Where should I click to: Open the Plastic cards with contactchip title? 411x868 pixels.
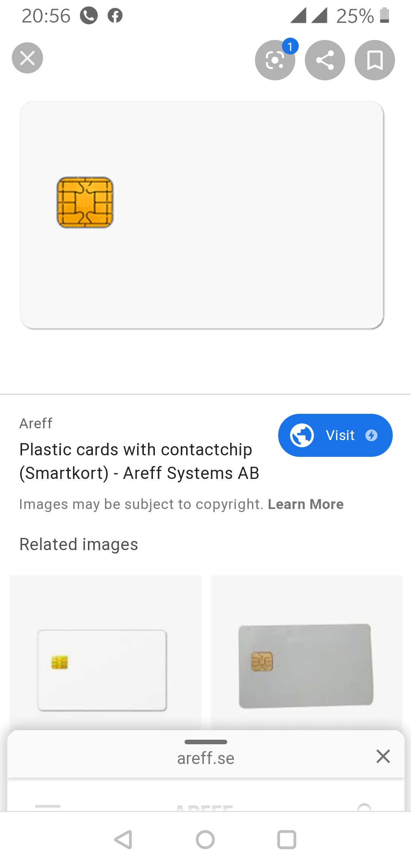pos(139,461)
